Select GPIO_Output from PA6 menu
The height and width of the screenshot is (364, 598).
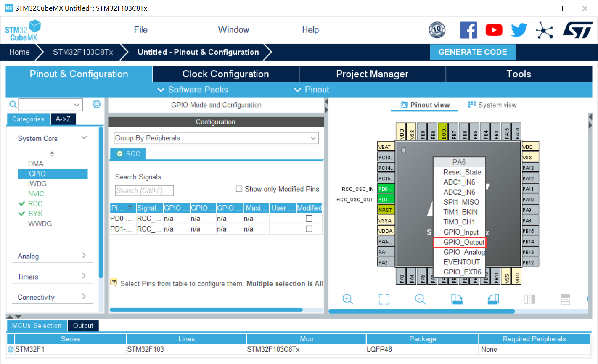tap(460, 243)
